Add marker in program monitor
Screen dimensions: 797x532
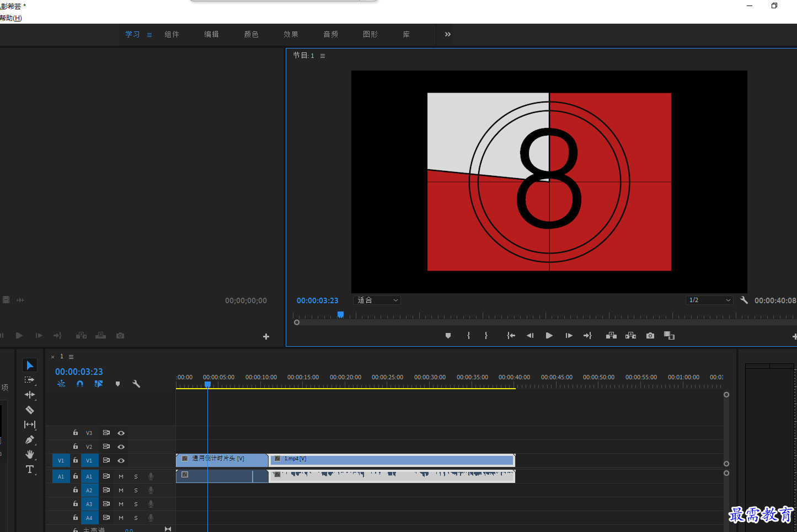pos(448,335)
